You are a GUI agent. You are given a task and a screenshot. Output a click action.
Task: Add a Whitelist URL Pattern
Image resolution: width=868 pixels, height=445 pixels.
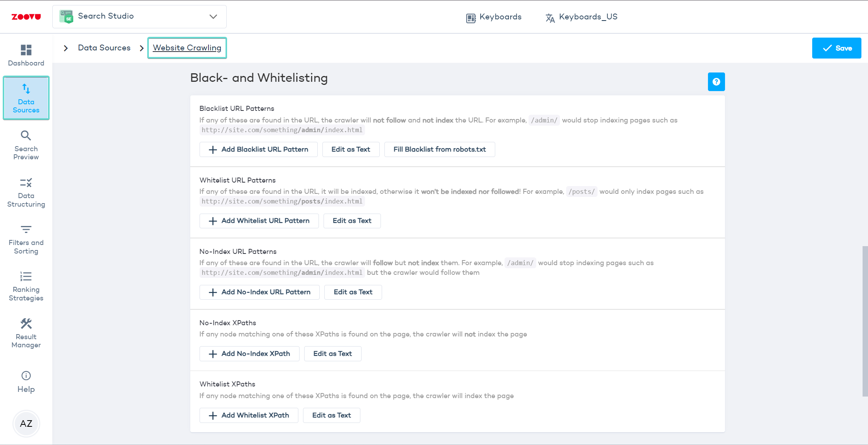[x=259, y=221]
